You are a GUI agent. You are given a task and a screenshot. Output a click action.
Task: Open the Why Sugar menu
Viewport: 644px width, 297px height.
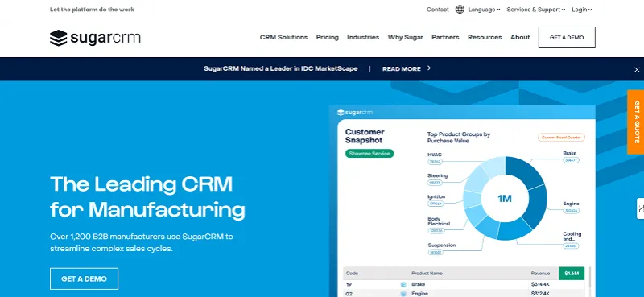(406, 37)
